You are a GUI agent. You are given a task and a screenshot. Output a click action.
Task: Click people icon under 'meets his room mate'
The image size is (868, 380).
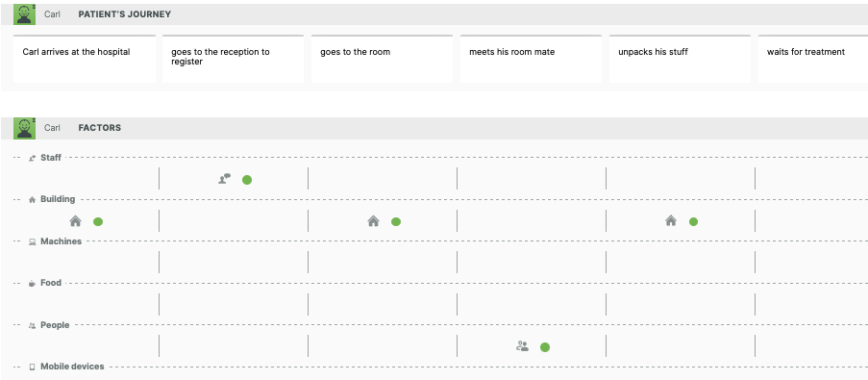click(x=522, y=346)
